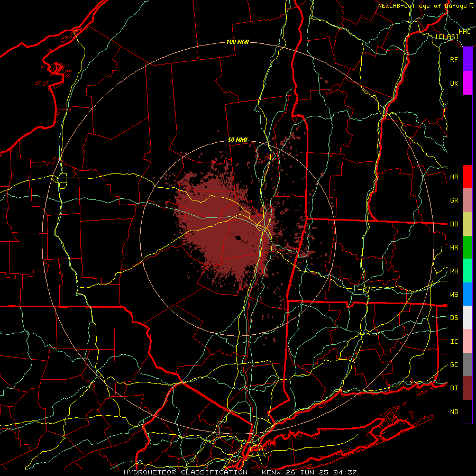Click the GR legend label
Viewport: 476px width, 476px height.
(x=454, y=200)
